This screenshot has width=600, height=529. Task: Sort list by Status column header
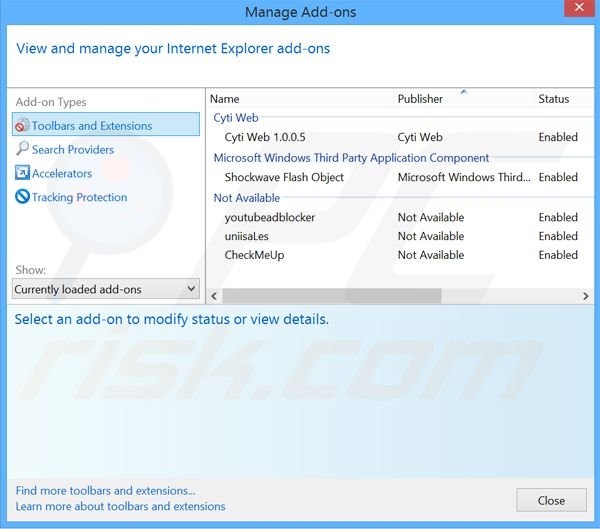pyautogui.click(x=553, y=99)
